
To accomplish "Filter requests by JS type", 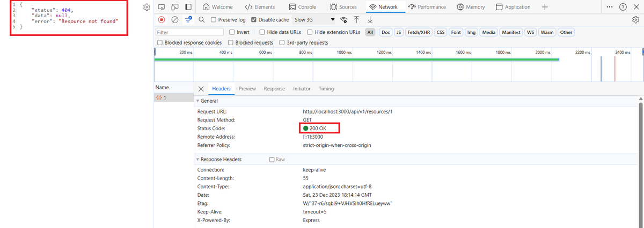I will click(399, 32).
